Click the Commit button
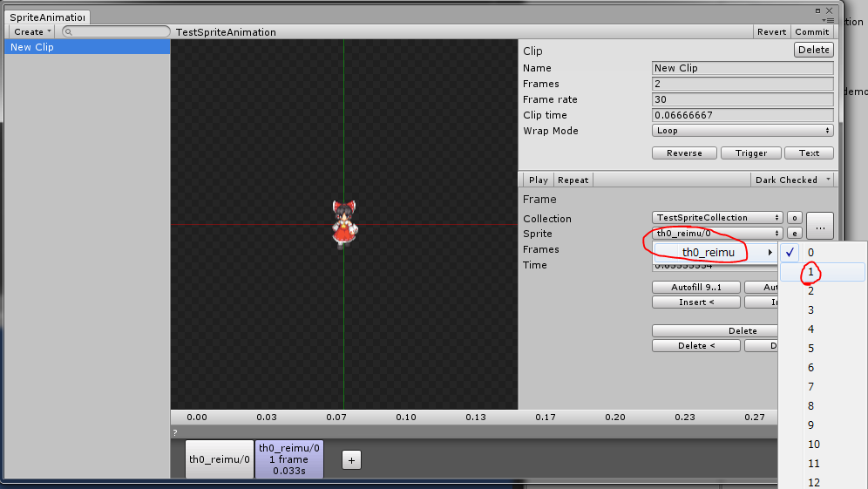 point(812,32)
